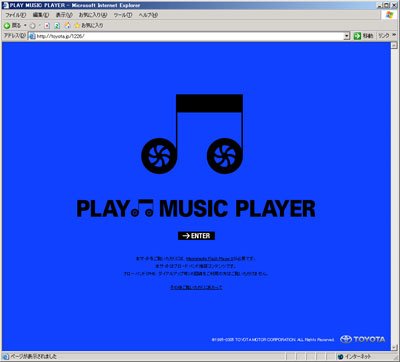Click the green Go arrow button

tap(357, 36)
